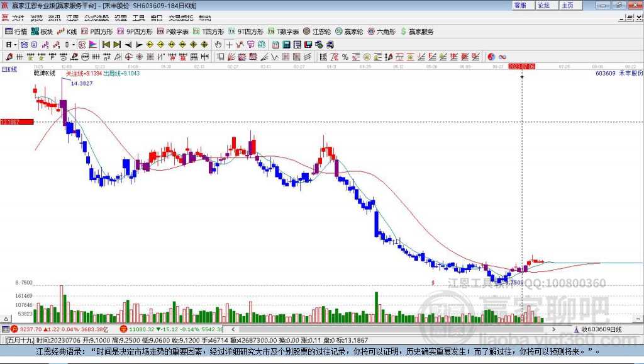The image size is (644, 364).
Task: Click the 客服 button in title bar
Action: (523, 5)
